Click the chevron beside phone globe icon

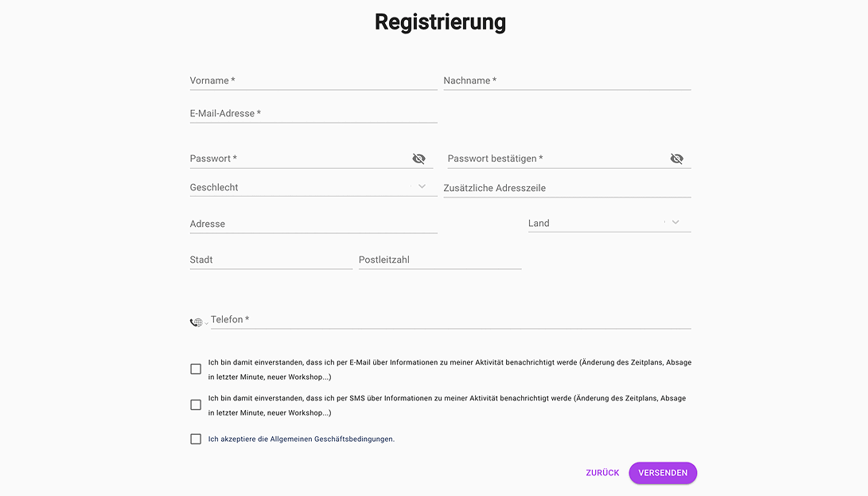[207, 323]
